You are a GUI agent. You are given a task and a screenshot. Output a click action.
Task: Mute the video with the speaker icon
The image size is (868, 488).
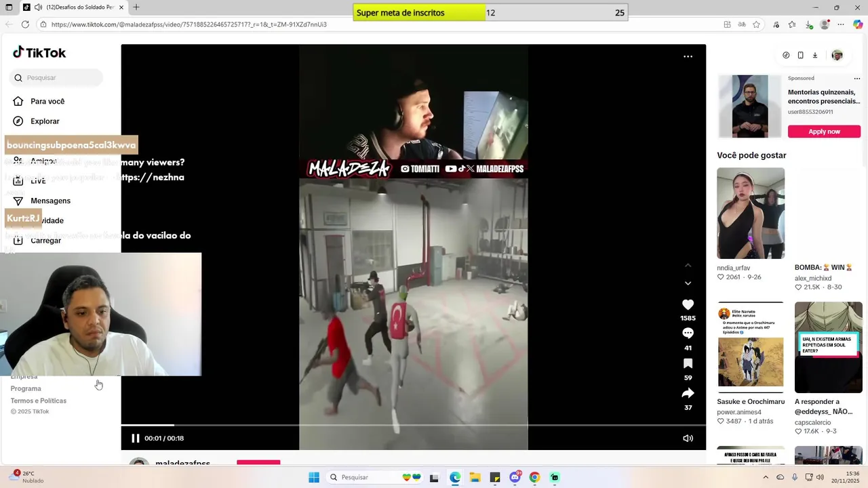(688, 439)
